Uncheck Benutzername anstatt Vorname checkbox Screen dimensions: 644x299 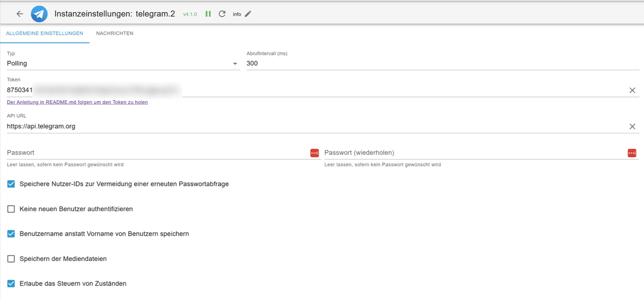(11, 234)
